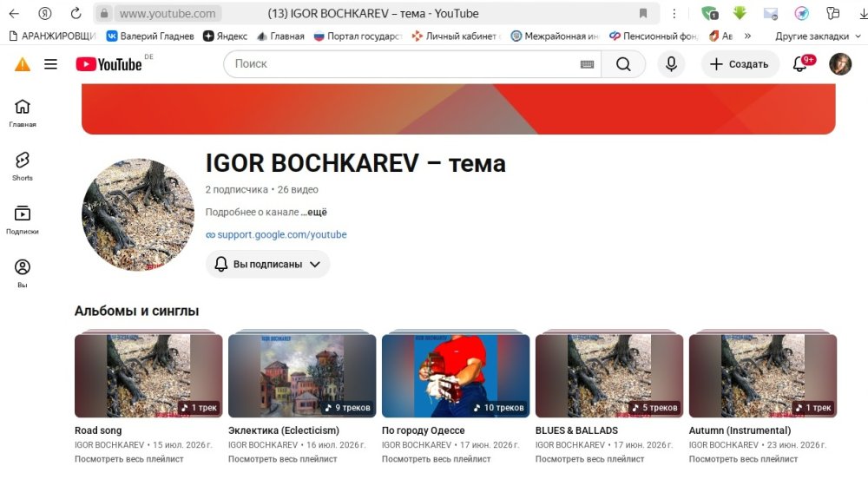Click the channel profile picture
Screen dimensions: 868x486
point(138,214)
